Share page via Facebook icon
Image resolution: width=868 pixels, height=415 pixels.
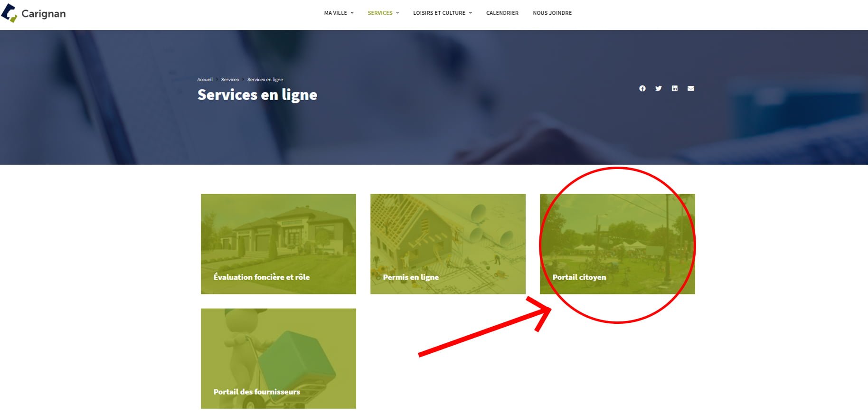tap(642, 88)
